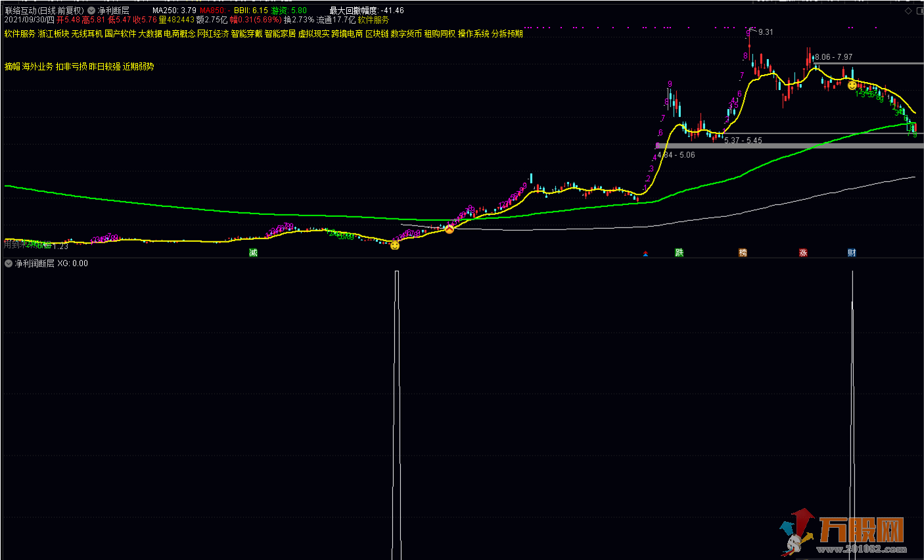Click the diamond icon at top-right corner

[x=909, y=11]
